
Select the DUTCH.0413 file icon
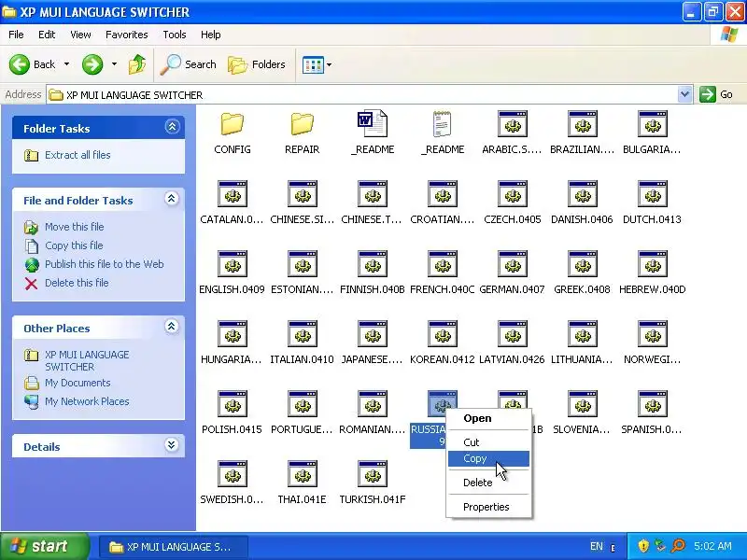coord(652,194)
